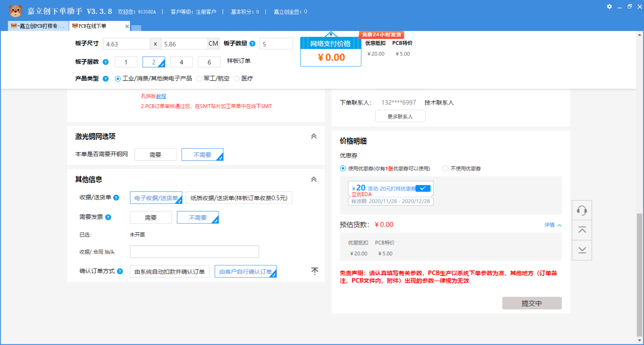Click the 样板订单 label
This screenshot has height=345, width=644.
(238, 61)
